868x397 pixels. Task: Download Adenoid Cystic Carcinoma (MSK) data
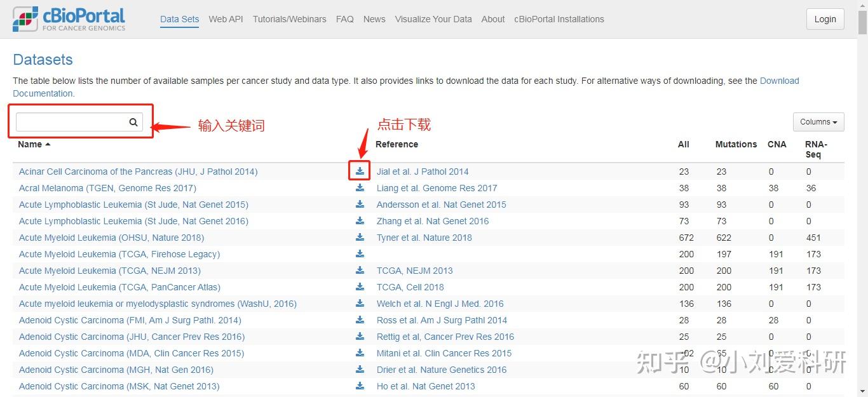[x=360, y=386]
